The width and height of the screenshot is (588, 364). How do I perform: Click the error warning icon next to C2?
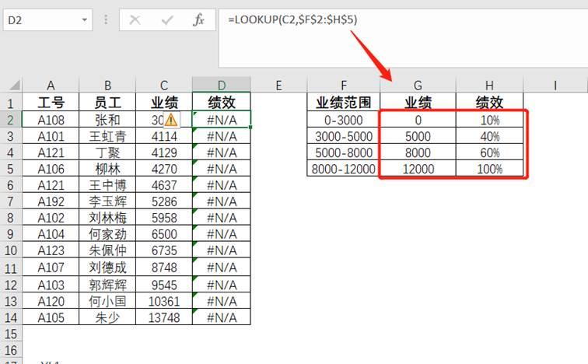(x=171, y=120)
